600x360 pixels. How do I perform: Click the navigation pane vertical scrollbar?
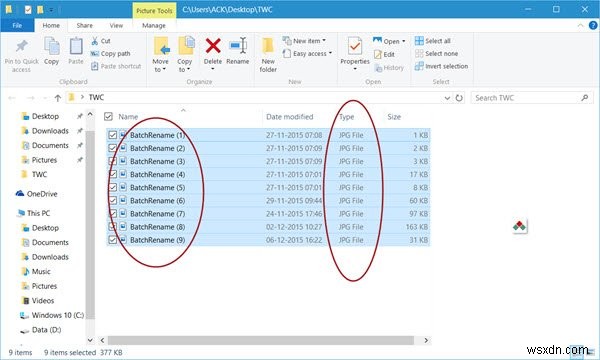click(x=90, y=224)
